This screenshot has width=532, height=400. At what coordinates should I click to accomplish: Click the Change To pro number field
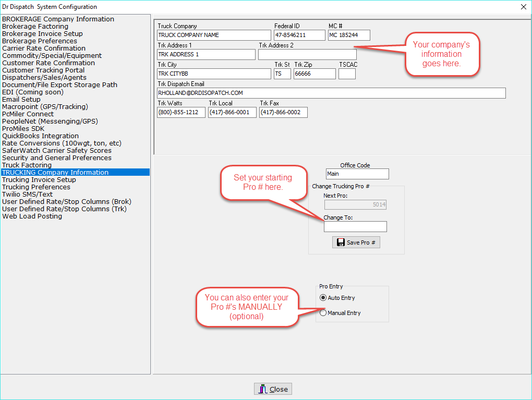(355, 227)
